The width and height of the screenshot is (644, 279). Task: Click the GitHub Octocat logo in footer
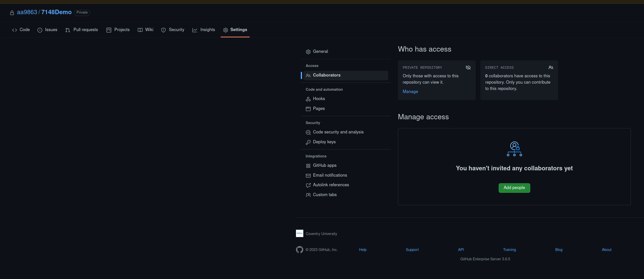click(300, 250)
